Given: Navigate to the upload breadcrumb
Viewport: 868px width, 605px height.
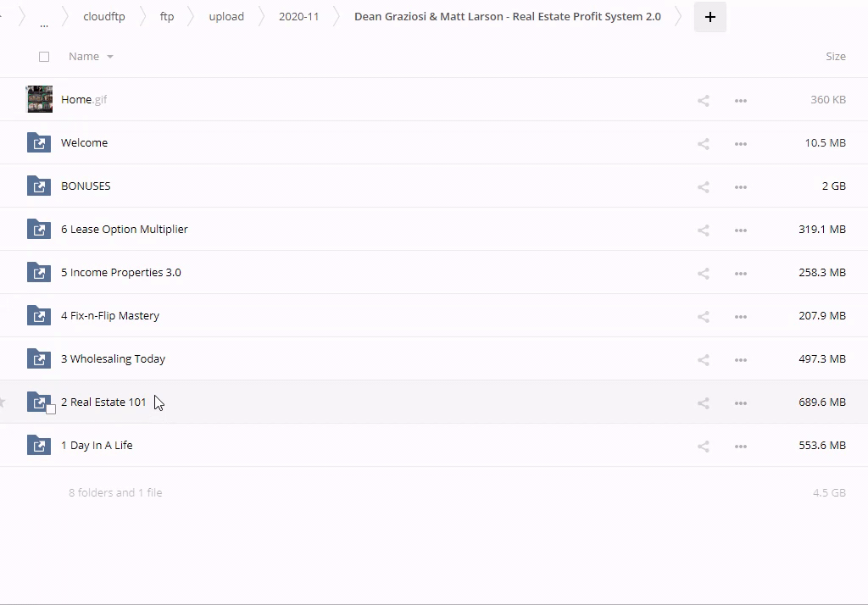Looking at the screenshot, I should click(226, 17).
